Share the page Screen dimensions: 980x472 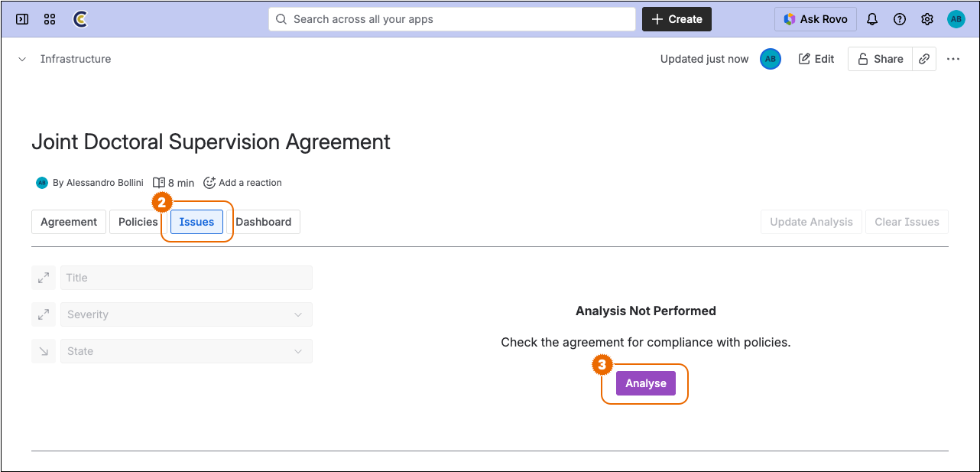[880, 58]
